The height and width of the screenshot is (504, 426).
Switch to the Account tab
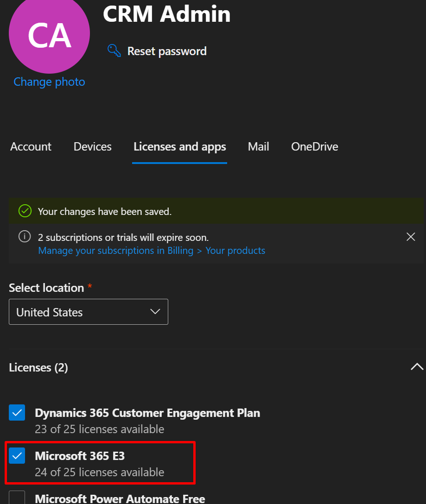31,146
